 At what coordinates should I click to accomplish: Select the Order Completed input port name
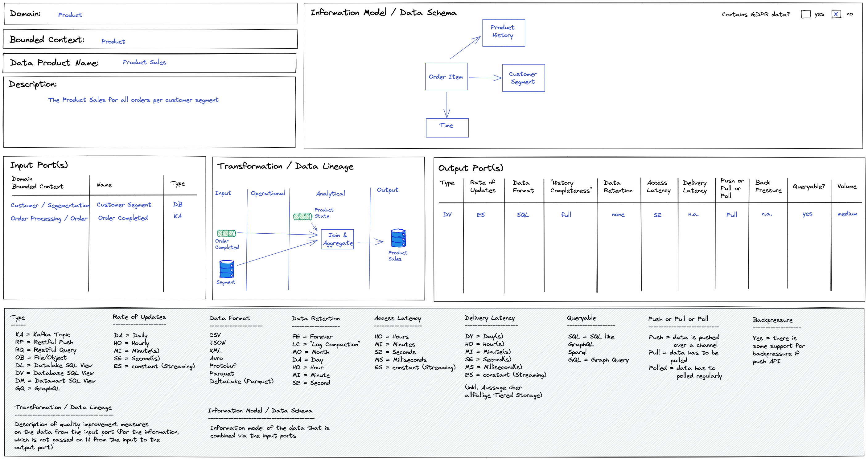click(123, 218)
